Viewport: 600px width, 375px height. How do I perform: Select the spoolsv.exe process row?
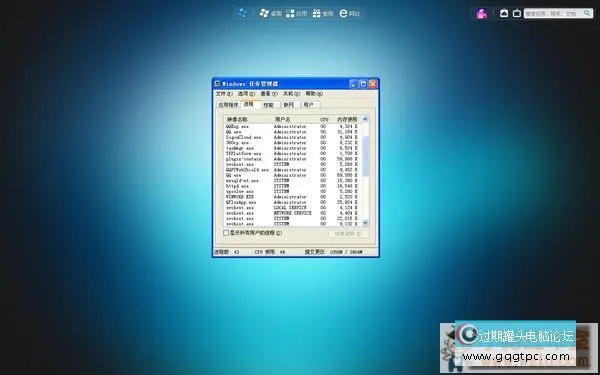point(292,191)
